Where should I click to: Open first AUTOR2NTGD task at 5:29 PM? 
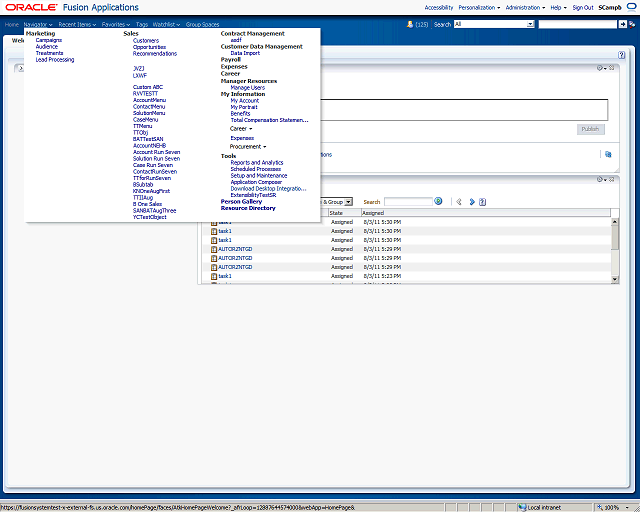235,249
